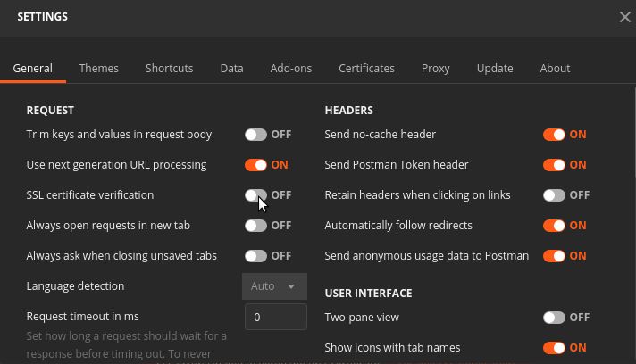Turn off Send no-cache header
This screenshot has height=364, width=636.
554,135
